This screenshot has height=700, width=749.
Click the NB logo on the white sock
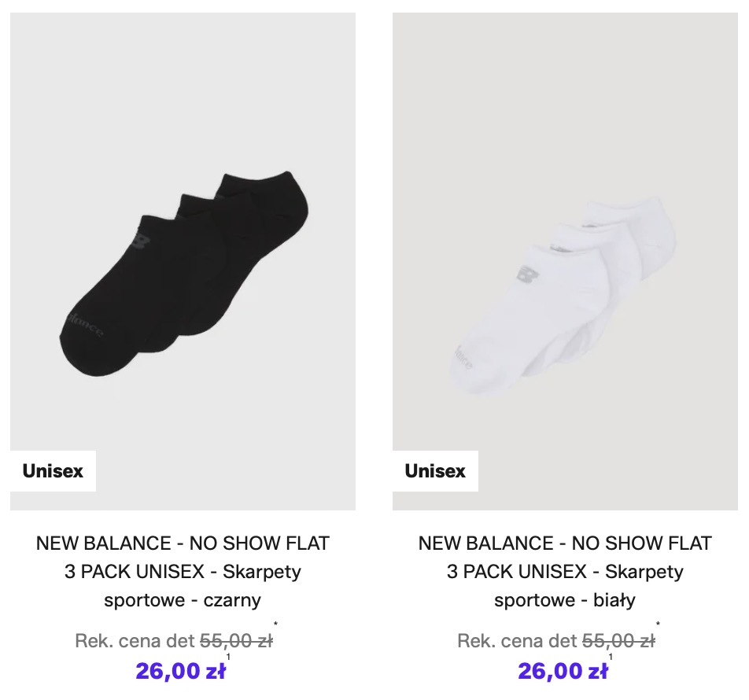click(527, 275)
